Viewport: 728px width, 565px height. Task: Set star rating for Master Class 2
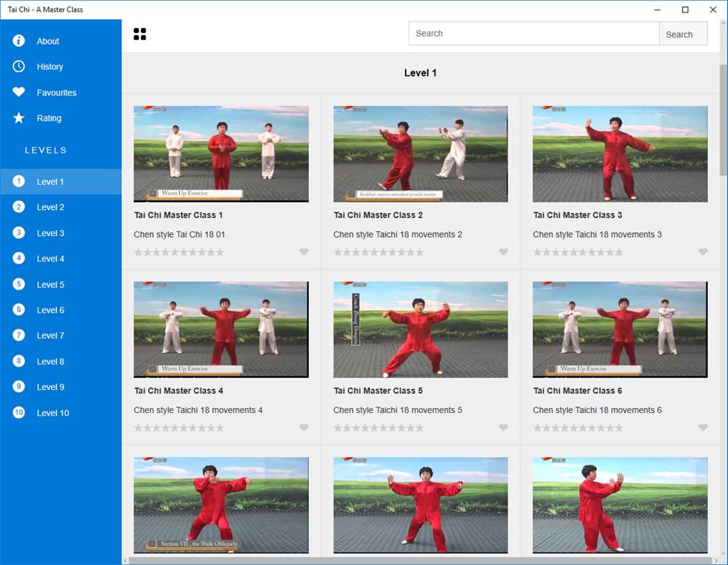click(x=379, y=252)
